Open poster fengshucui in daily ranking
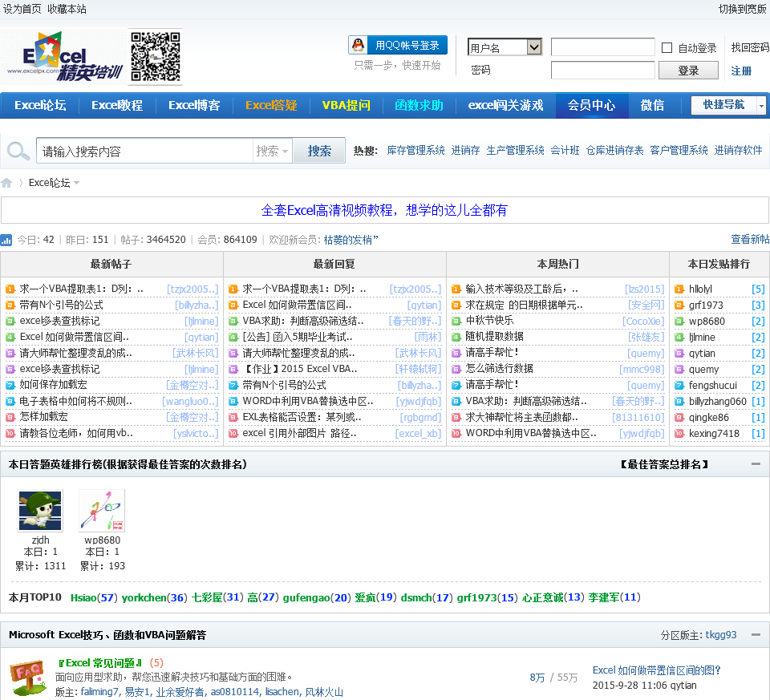 pyautogui.click(x=712, y=385)
